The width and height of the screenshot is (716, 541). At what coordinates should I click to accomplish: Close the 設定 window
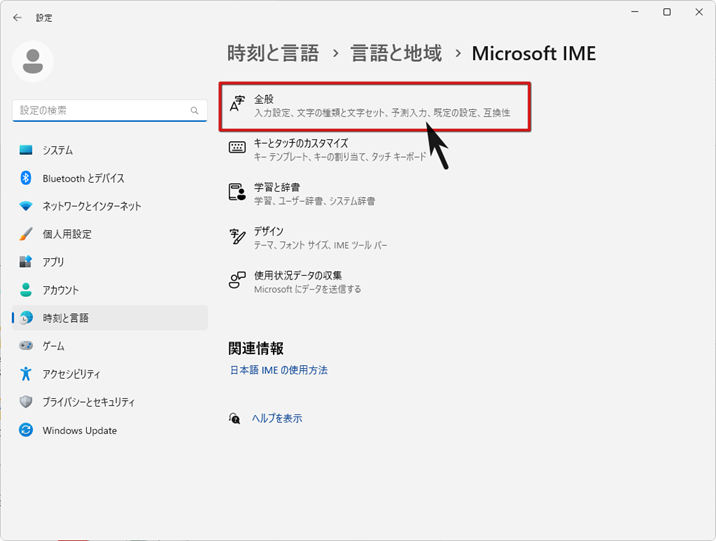(699, 12)
